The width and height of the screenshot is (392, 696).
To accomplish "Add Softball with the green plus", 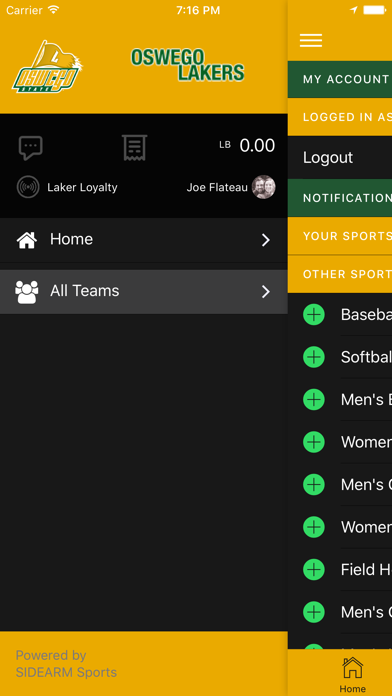I will (x=314, y=357).
